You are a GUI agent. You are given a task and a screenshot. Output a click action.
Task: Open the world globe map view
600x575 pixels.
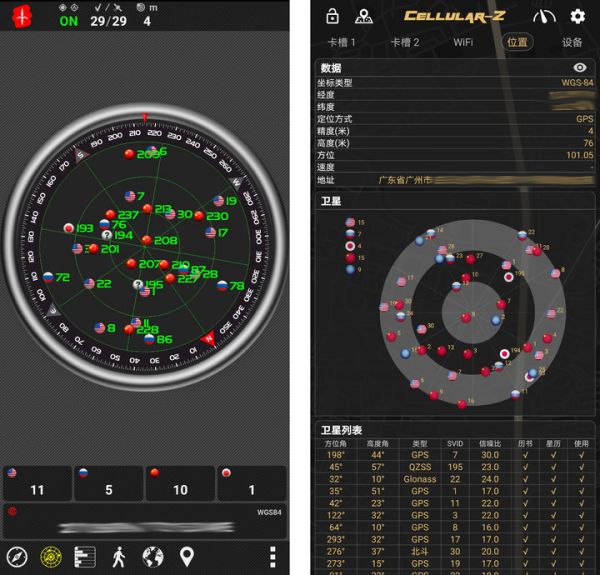pos(153,556)
